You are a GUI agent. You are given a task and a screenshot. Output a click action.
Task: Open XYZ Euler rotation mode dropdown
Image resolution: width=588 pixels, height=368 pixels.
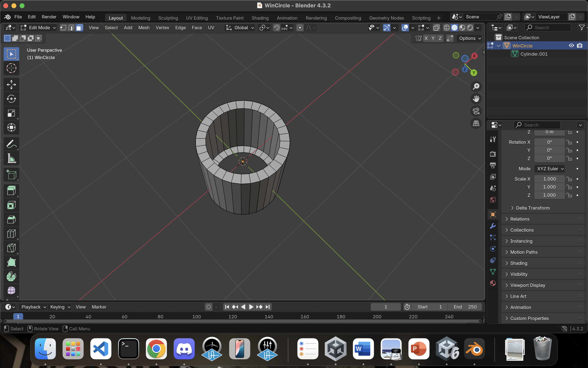click(549, 169)
